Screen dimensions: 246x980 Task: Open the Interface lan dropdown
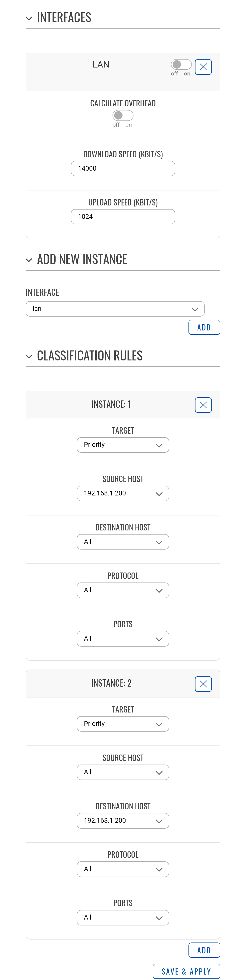[x=115, y=309]
